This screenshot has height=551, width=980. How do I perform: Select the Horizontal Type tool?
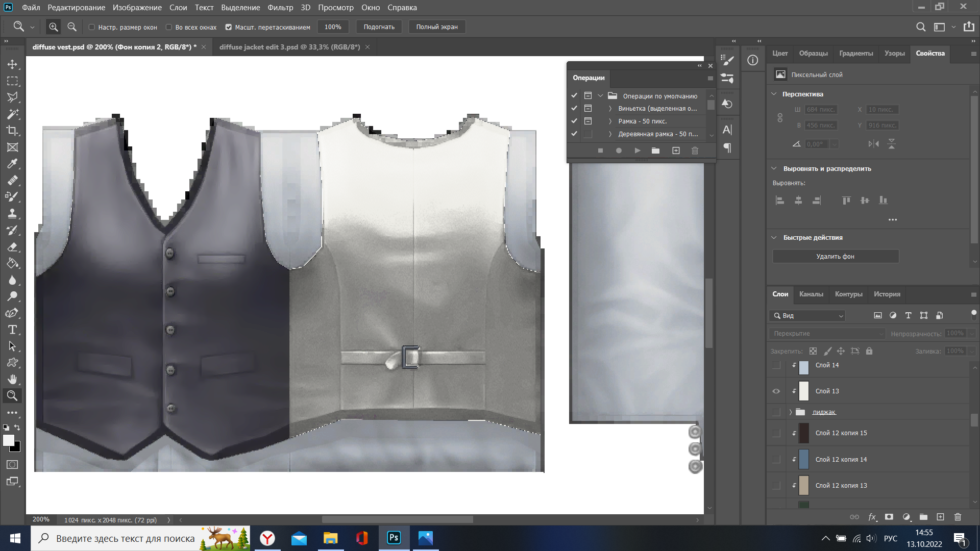click(12, 330)
